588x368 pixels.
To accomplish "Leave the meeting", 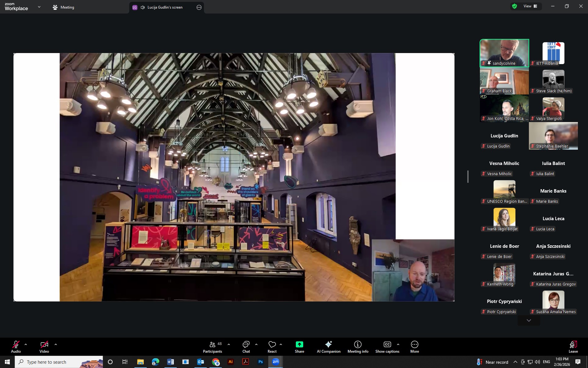I will [x=573, y=347].
